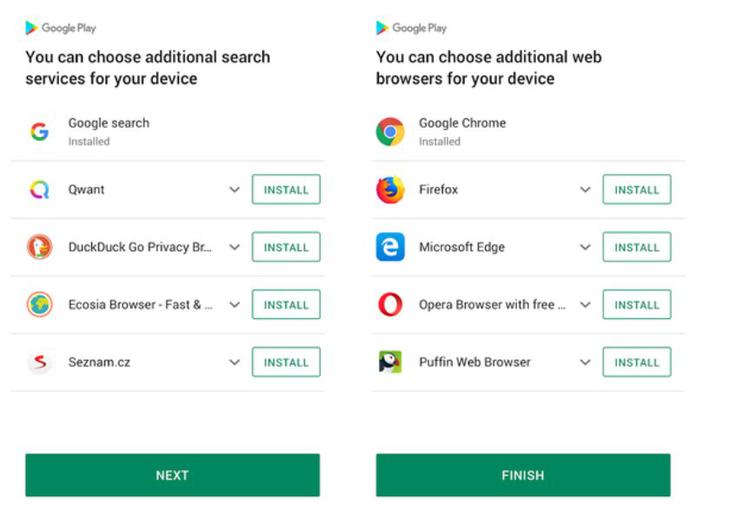
Task: Click the green NEXT button
Action: point(172,475)
